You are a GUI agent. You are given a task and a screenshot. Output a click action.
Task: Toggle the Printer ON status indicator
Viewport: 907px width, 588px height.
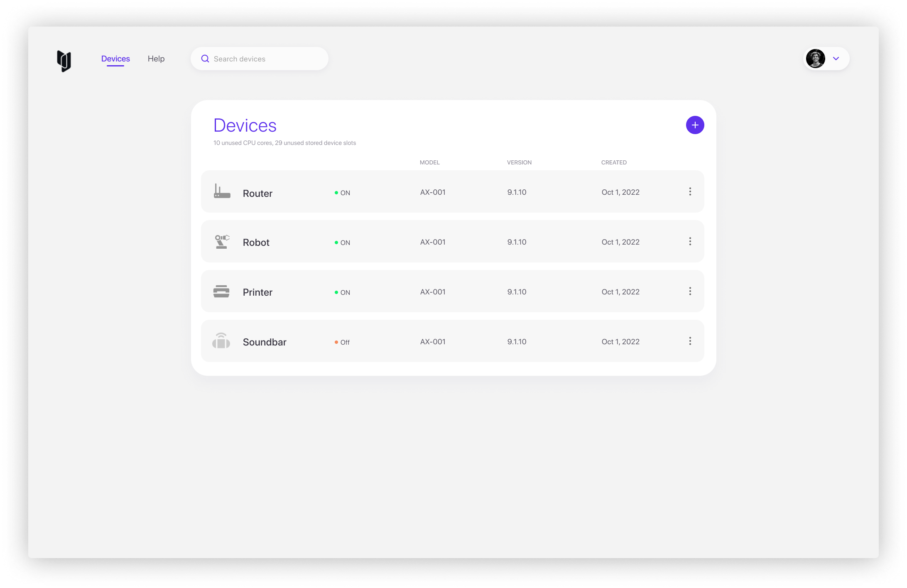pos(342,292)
